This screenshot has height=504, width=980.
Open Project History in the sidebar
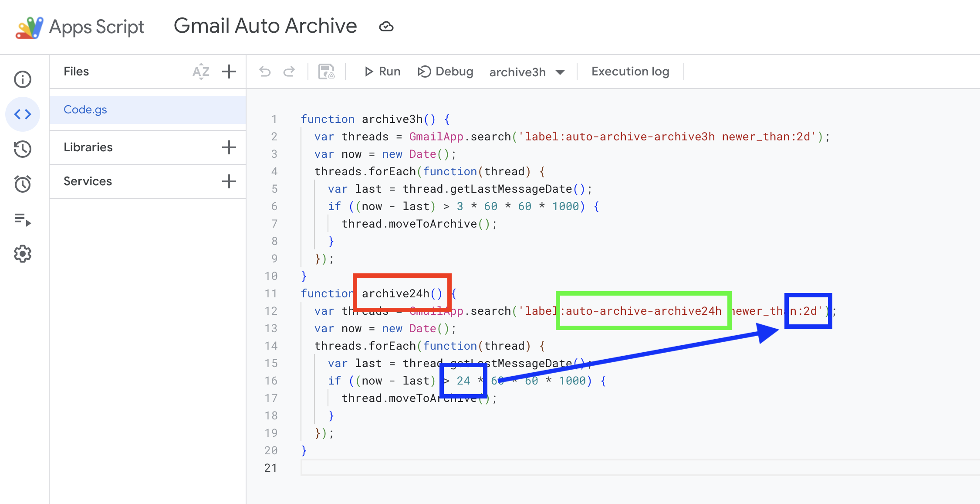[23, 149]
